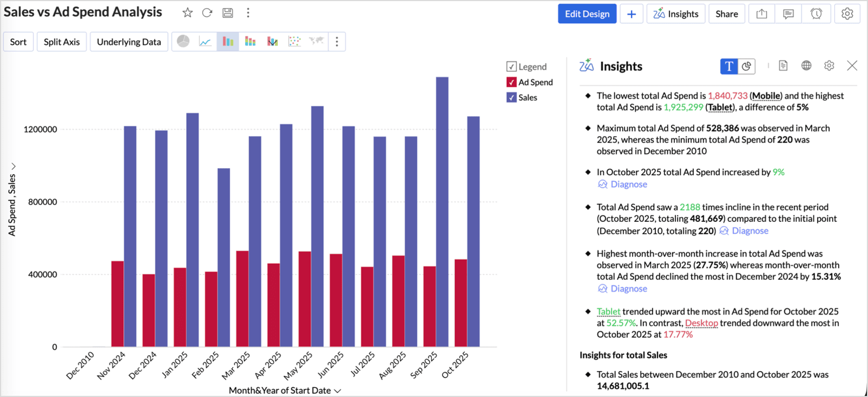The image size is (868, 397).
Task: Click the Sort toolbar button
Action: coord(18,42)
